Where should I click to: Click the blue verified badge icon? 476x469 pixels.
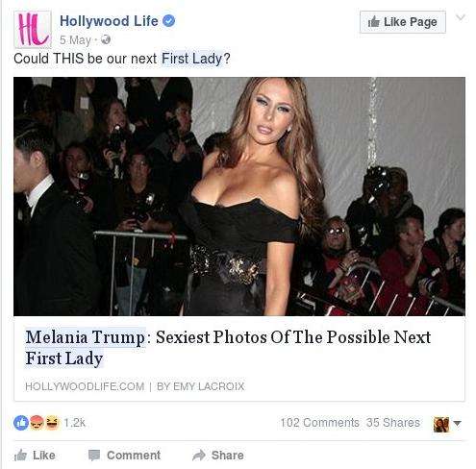pos(169,21)
